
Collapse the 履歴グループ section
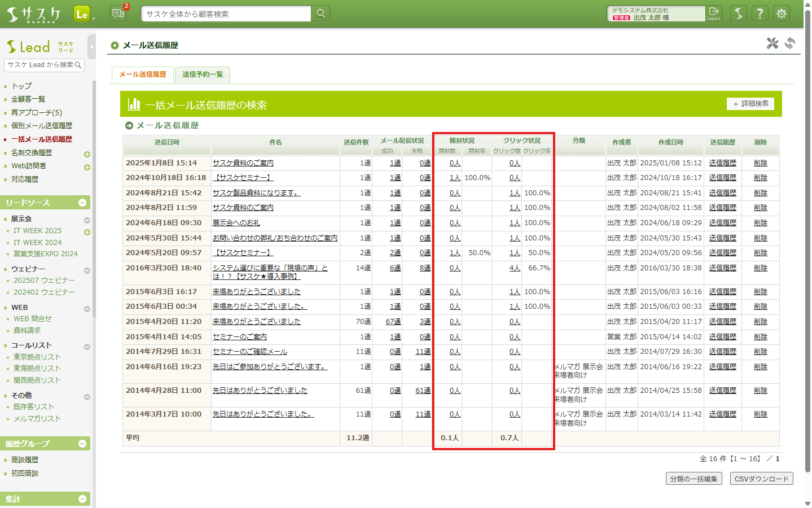click(x=82, y=444)
